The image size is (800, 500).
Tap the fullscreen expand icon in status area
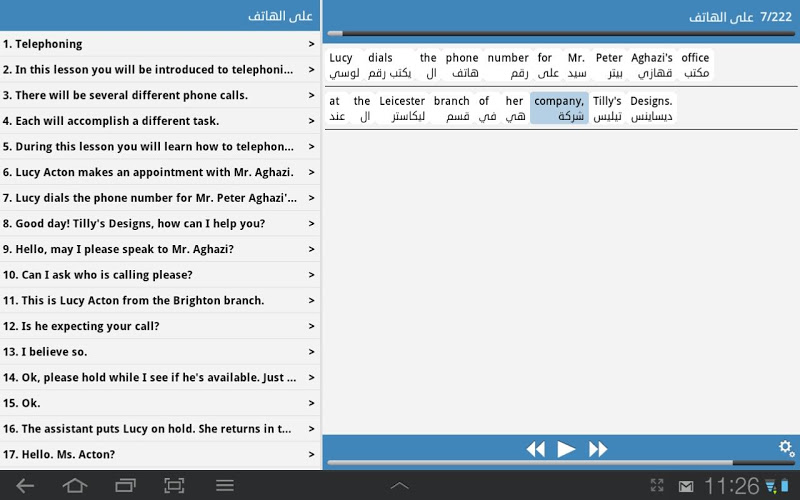pos(657,485)
